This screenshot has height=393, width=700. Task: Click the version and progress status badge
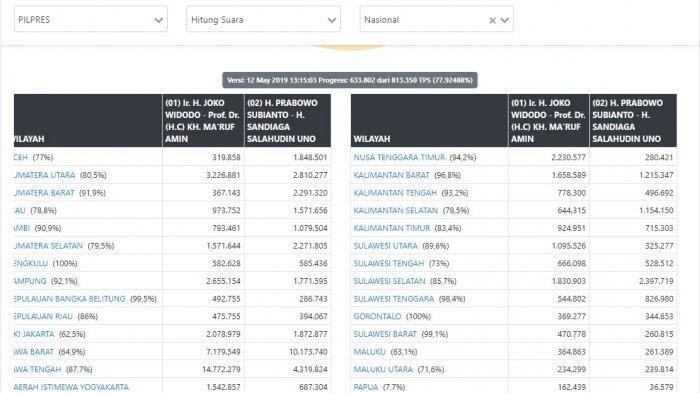(x=350, y=80)
